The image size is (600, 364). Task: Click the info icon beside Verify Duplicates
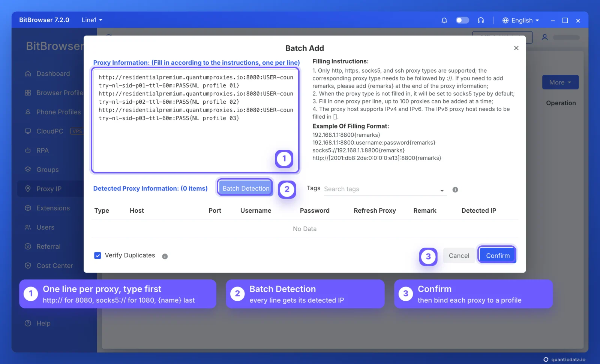pos(165,257)
